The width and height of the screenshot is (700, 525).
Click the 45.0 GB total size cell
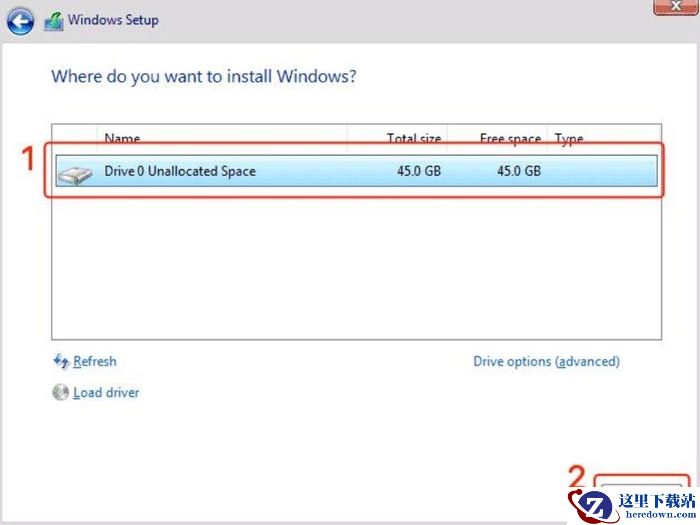(x=419, y=171)
